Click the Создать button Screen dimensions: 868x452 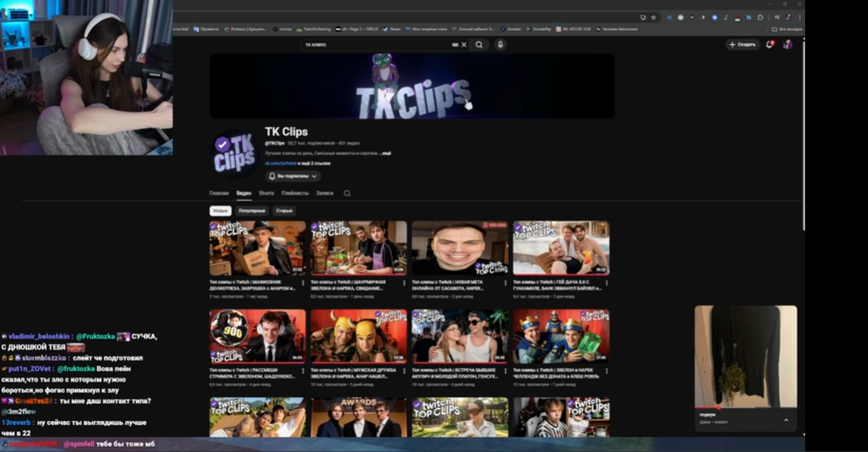pyautogui.click(x=743, y=45)
